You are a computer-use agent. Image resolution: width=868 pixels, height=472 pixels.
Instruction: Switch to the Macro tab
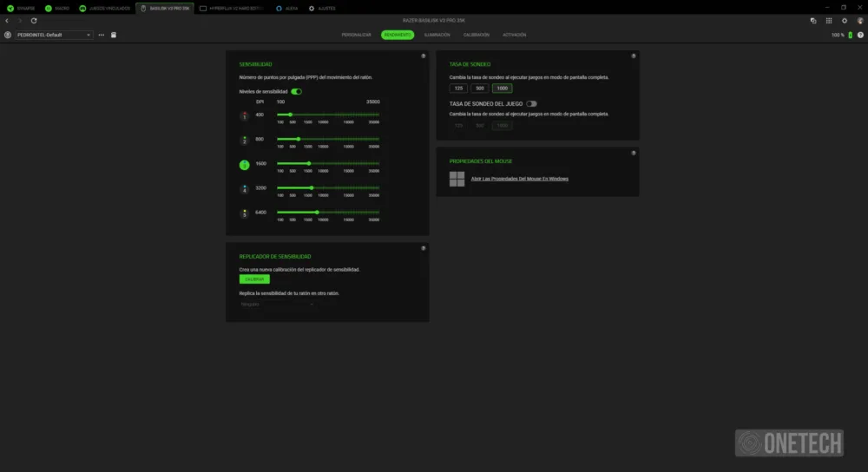(57, 9)
